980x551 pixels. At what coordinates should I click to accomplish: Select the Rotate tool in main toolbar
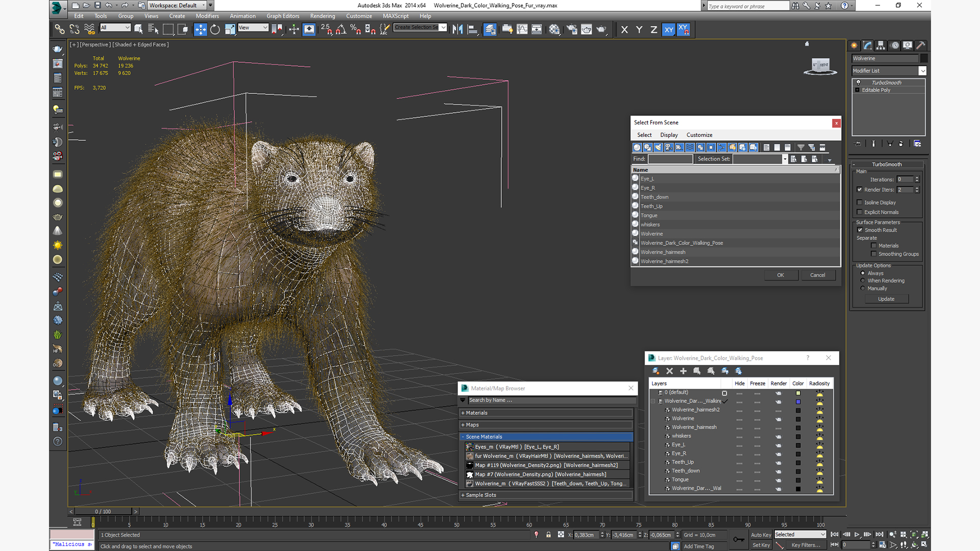pyautogui.click(x=215, y=30)
